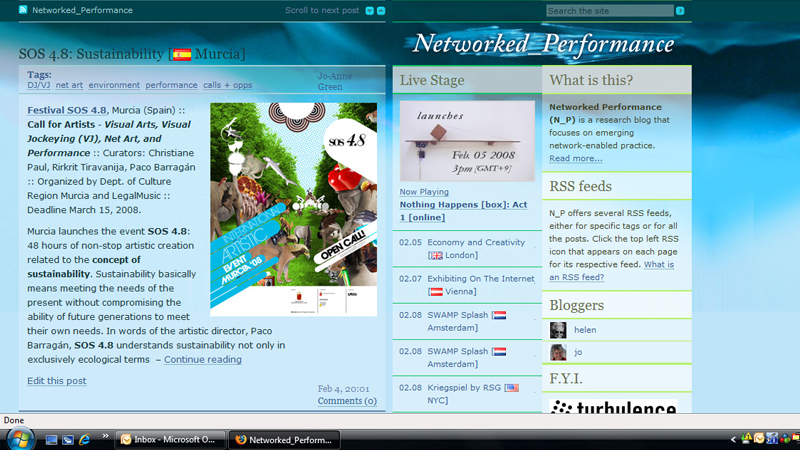Filter by net art tag
Image resolution: width=800 pixels, height=450 pixels.
(69, 85)
